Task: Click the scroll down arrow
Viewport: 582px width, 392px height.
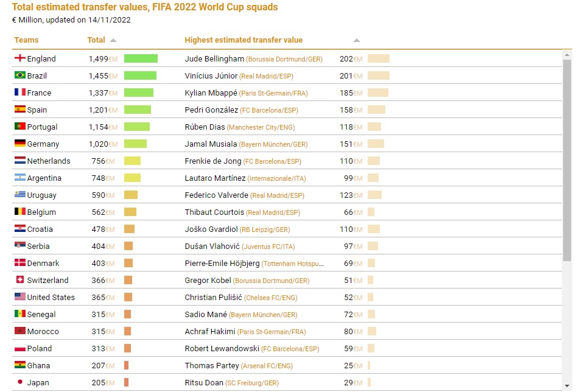Action: point(567,386)
